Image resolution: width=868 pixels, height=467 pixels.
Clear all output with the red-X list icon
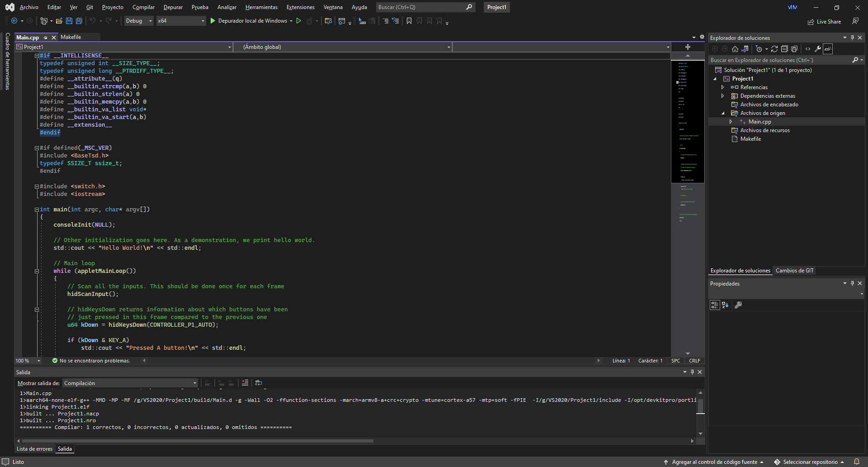(245, 383)
